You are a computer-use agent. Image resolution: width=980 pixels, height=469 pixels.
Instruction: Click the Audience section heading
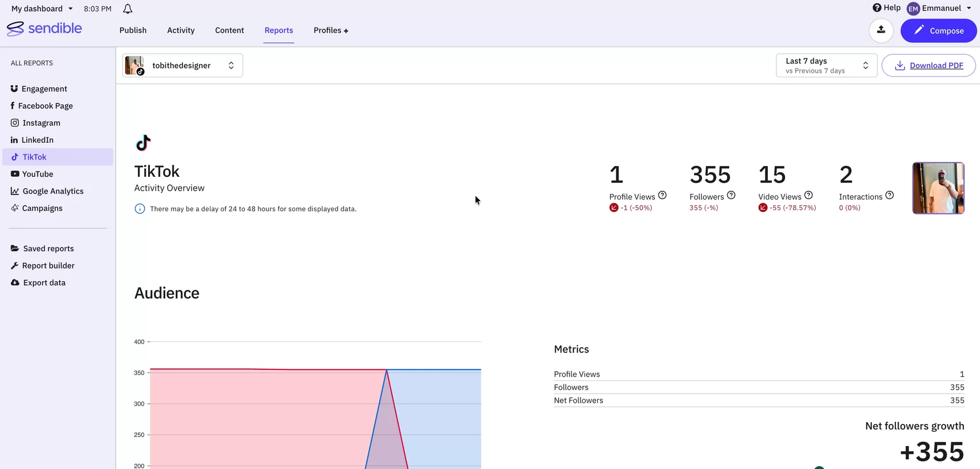[167, 293]
